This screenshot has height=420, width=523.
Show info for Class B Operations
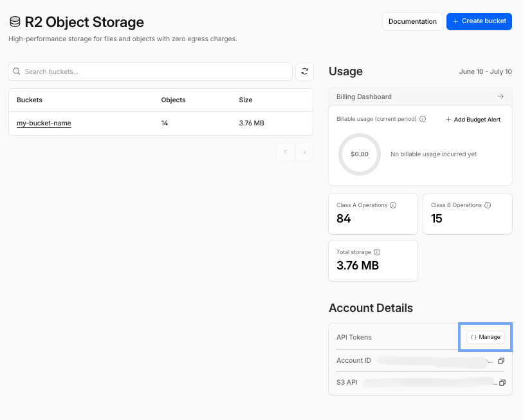(x=488, y=205)
